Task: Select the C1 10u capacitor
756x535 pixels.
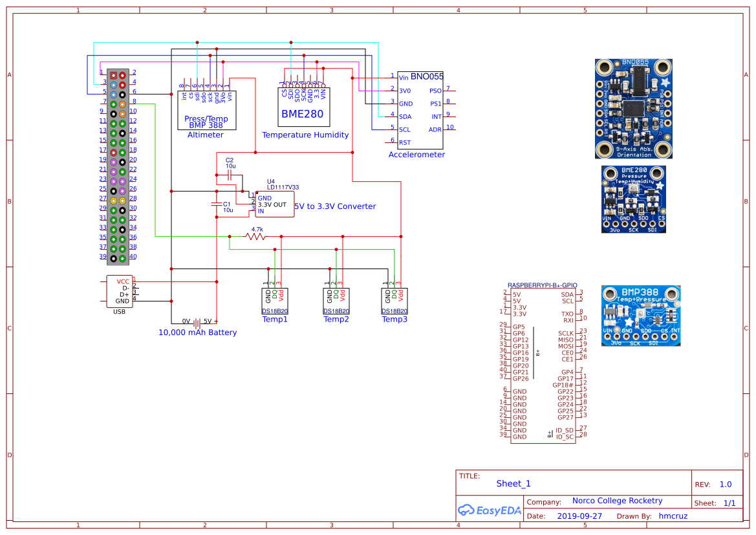Action: click(x=217, y=206)
